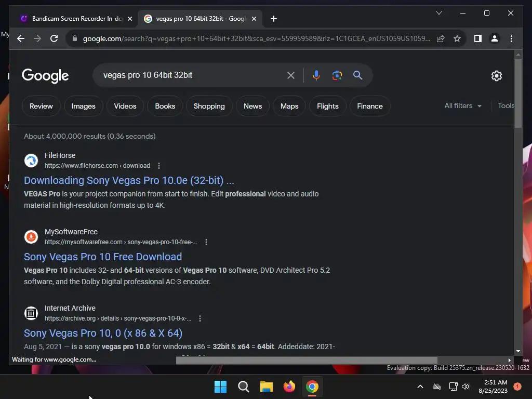Submit search with magnifying glass icon
Screen dimensions: 532x399
point(357,75)
